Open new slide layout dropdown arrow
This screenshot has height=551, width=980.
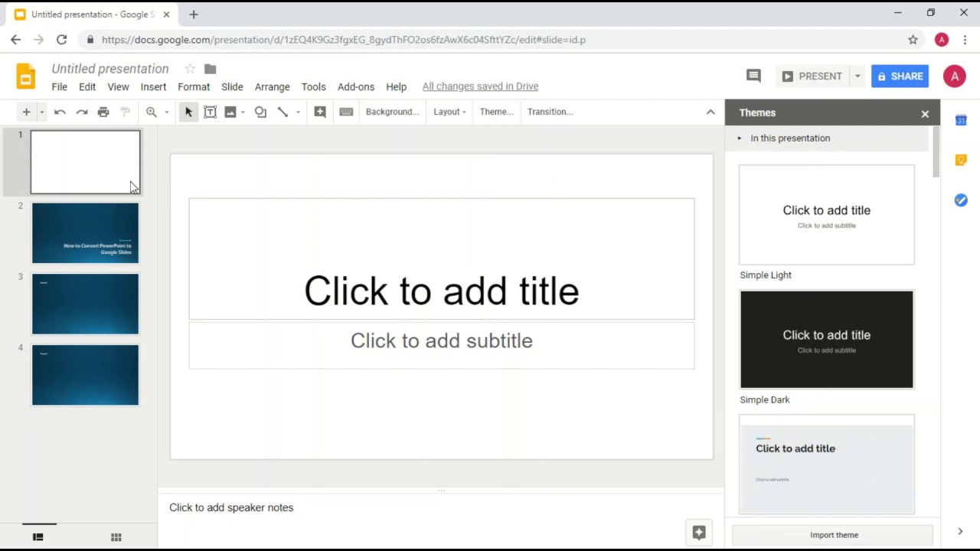[x=41, y=112]
